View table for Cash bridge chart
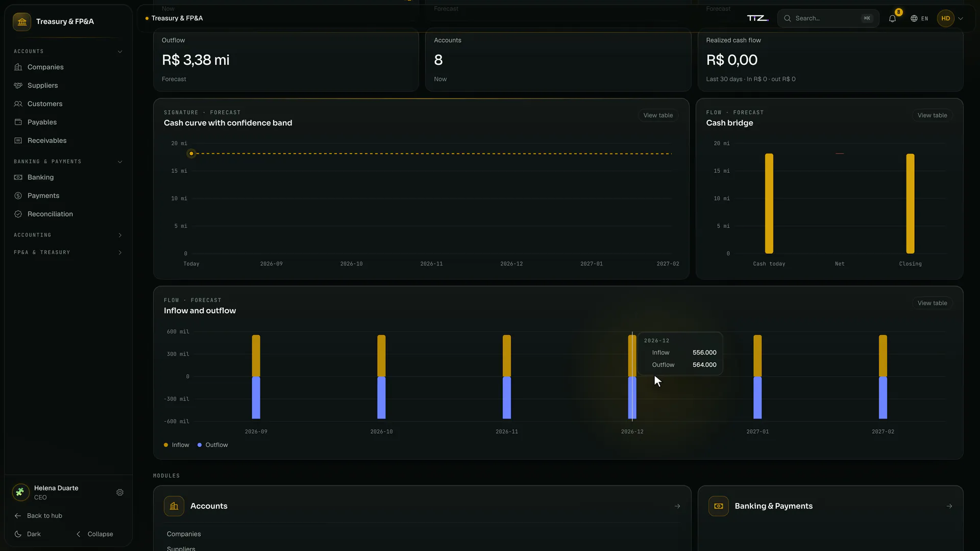This screenshot has height=551, width=980. [932, 115]
